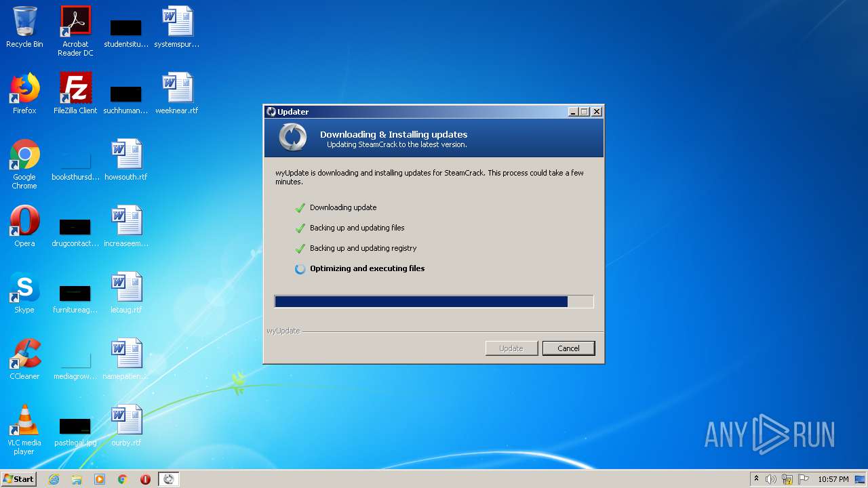Image resolution: width=868 pixels, height=488 pixels.
Task: Select 'Backing up and updating files' text
Action: [357, 228]
